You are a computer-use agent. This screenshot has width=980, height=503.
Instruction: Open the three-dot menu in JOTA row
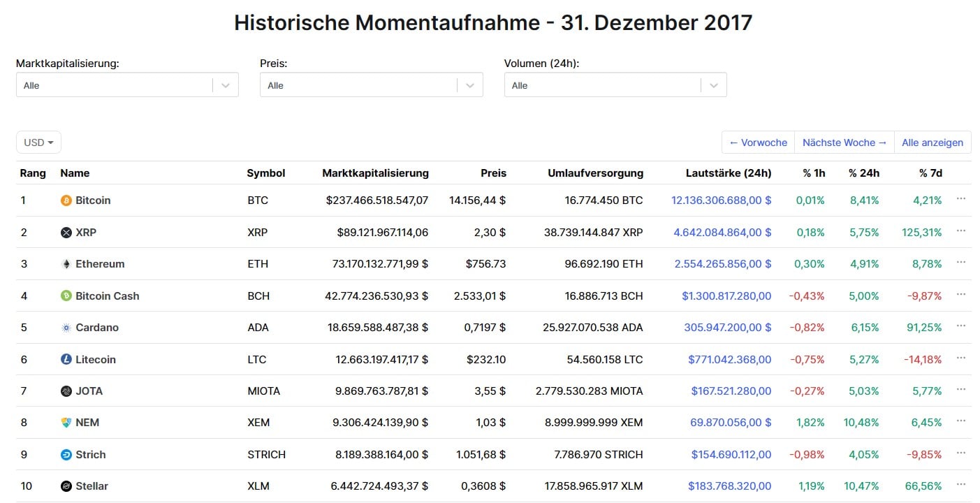[961, 389]
